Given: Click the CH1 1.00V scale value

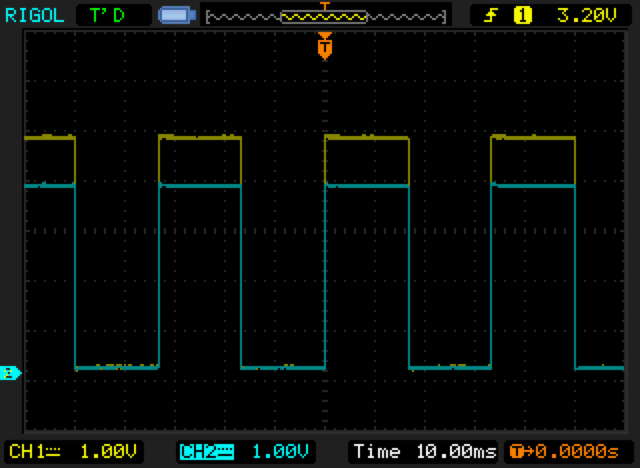Looking at the screenshot, I should [108, 452].
